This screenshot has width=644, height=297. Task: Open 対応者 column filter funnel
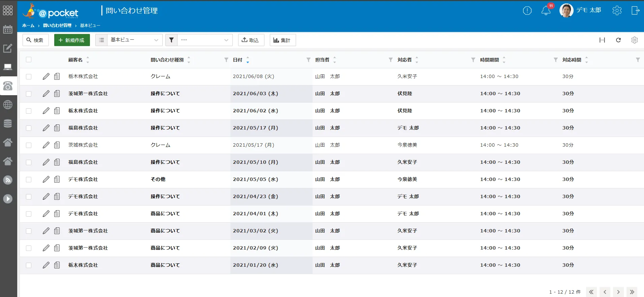click(473, 60)
